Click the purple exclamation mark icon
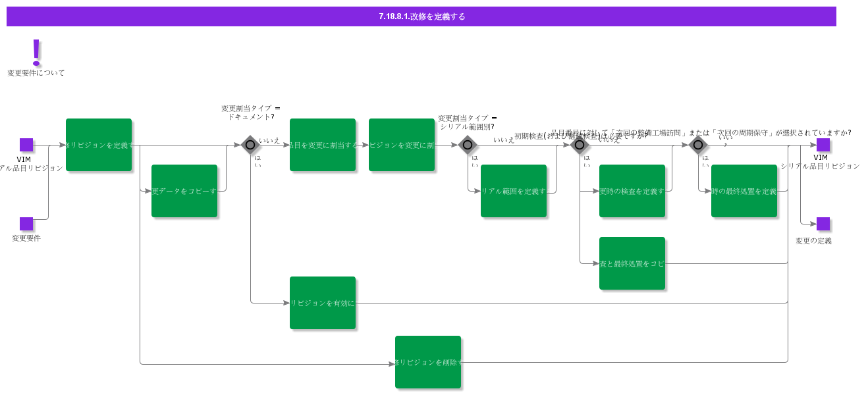Screen dimensions: 868x395 (36, 52)
